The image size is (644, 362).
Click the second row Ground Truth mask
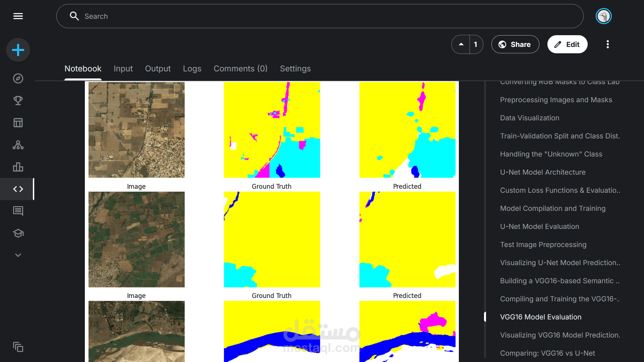272,239
